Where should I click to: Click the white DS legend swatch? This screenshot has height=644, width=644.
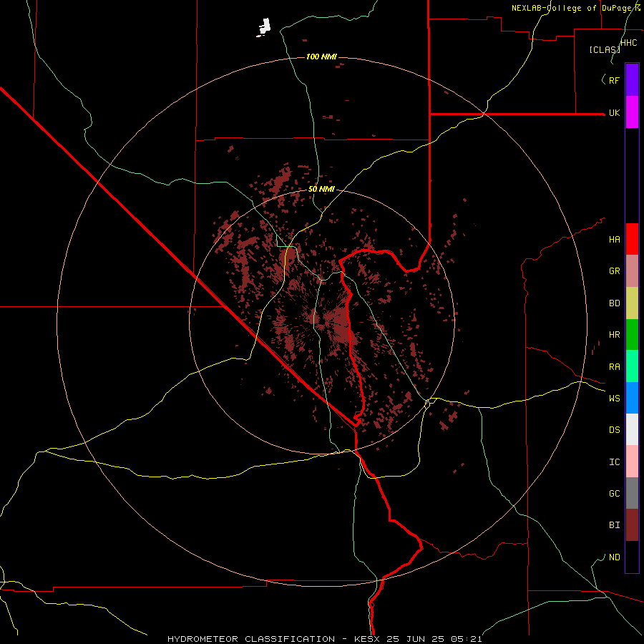pyautogui.click(x=632, y=429)
